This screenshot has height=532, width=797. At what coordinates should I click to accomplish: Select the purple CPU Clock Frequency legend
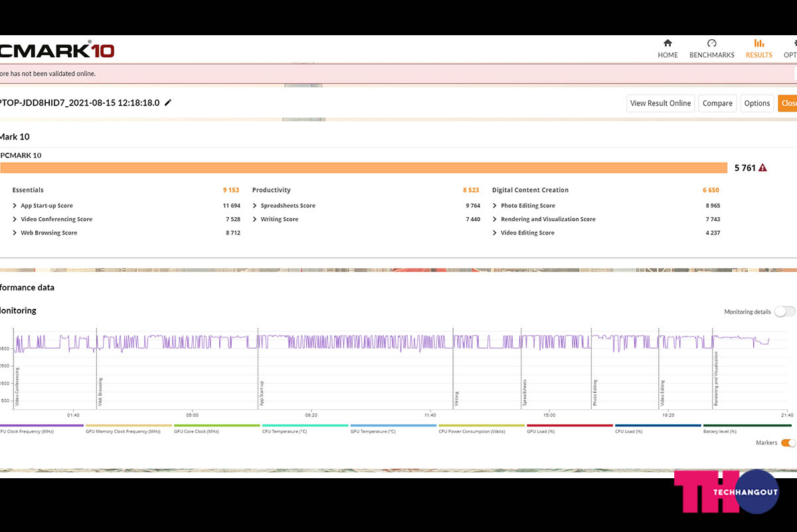click(x=41, y=428)
